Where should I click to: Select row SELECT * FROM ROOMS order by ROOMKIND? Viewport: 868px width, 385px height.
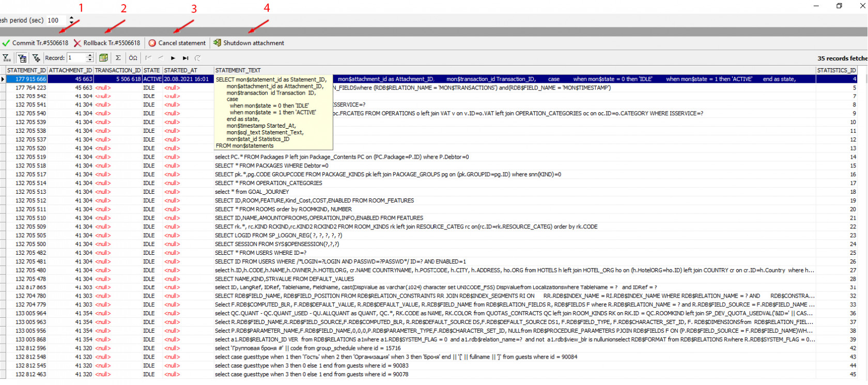(x=283, y=209)
